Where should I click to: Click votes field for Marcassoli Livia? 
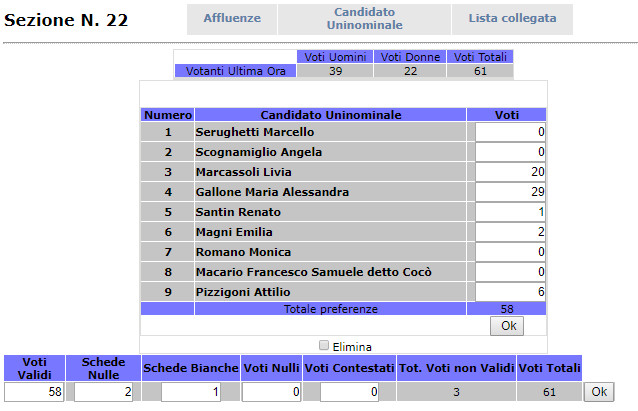pyautogui.click(x=510, y=172)
